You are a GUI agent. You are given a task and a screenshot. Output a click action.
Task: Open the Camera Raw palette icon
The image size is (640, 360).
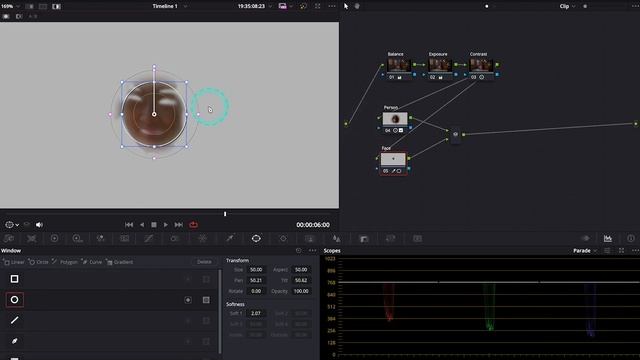tap(9, 238)
